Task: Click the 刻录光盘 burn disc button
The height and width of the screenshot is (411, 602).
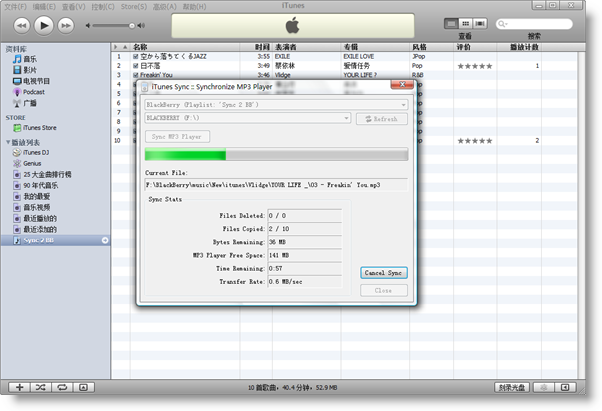Action: point(512,387)
